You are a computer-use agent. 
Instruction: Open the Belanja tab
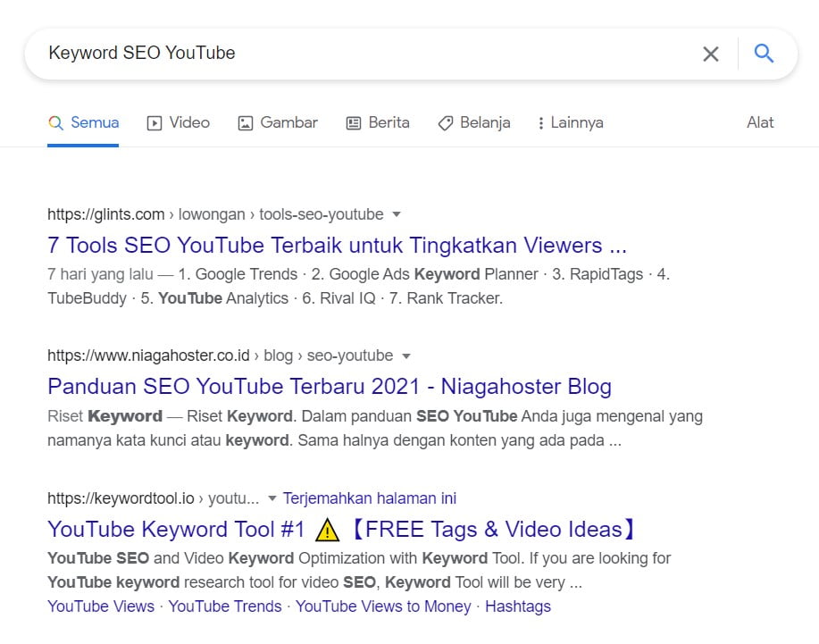[473, 122]
